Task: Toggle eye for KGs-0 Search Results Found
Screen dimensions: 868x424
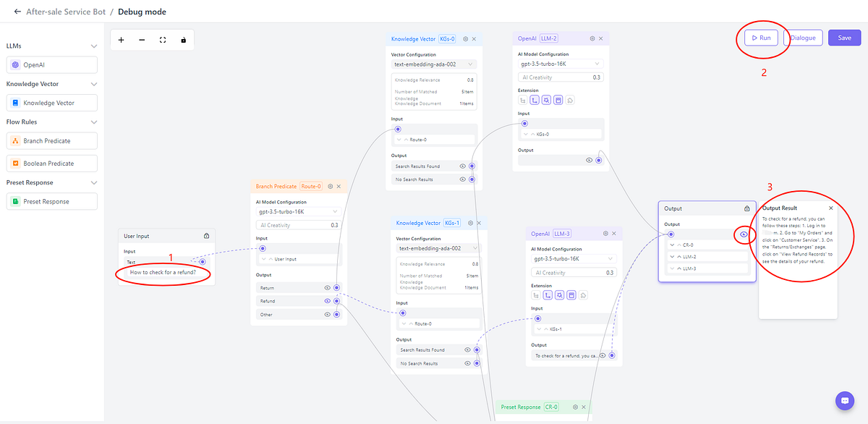Action: (x=462, y=166)
